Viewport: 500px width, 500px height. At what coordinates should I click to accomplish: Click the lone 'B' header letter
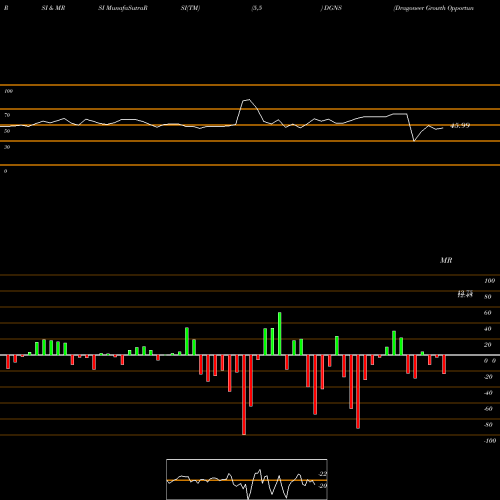6,8
